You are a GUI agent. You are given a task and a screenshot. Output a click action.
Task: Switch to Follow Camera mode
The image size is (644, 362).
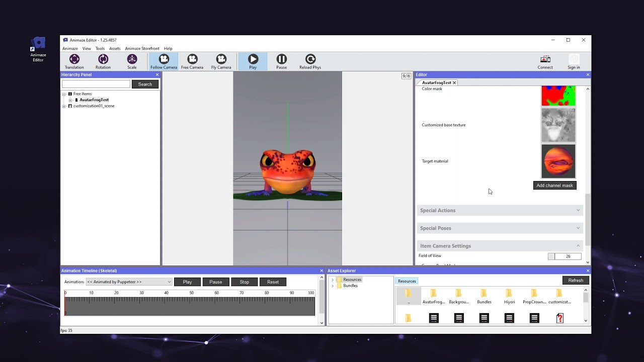click(164, 62)
